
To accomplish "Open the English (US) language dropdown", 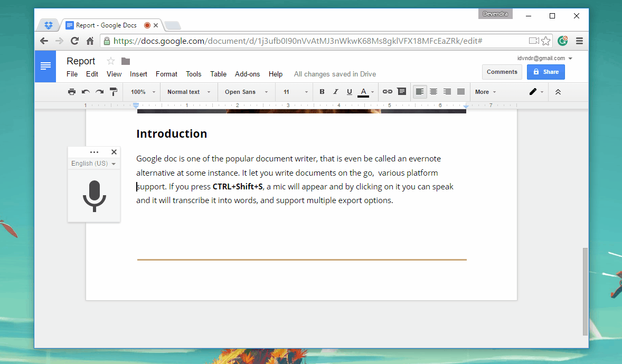I will 93,164.
